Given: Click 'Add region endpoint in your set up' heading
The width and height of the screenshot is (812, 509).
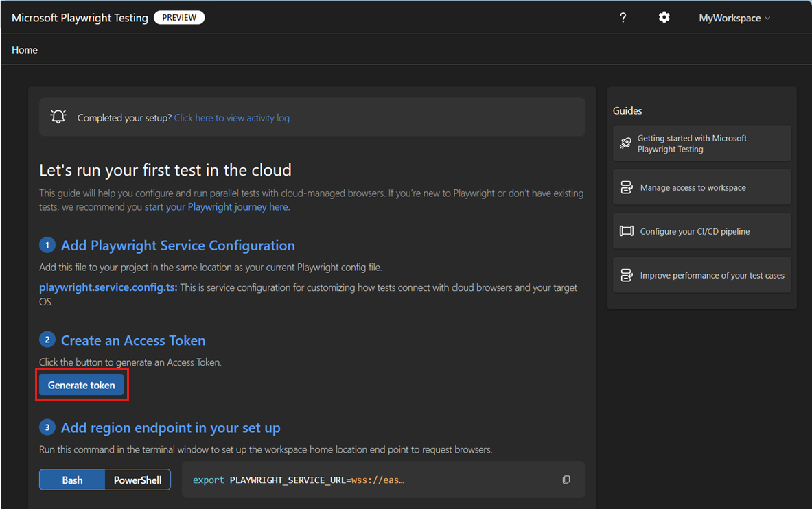Looking at the screenshot, I should pos(170,427).
